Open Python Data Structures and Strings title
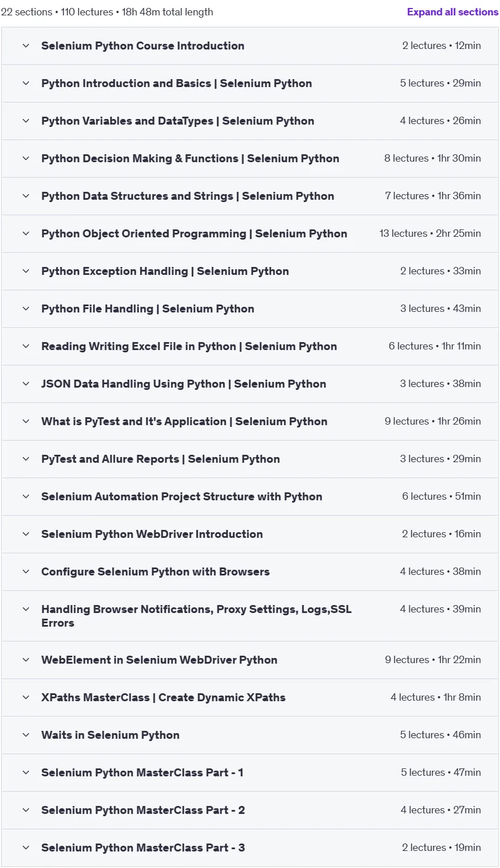Viewport: 500px width, 868px height. pyautogui.click(x=188, y=196)
